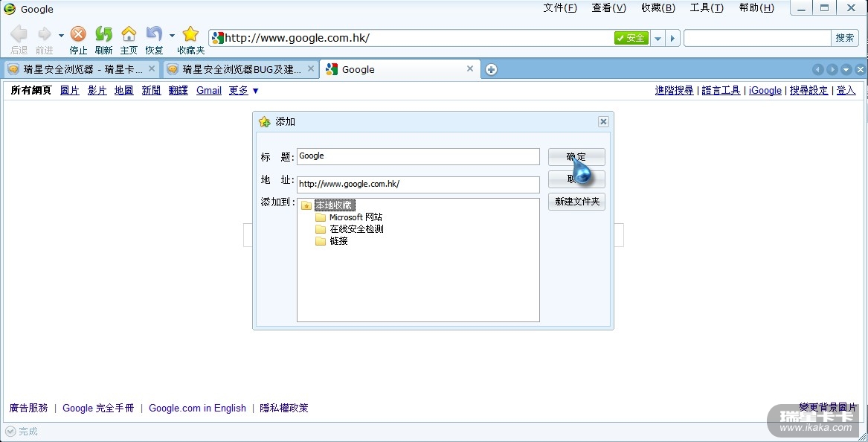The height and width of the screenshot is (442, 868).
Task: Select the Google tab
Action: click(399, 69)
